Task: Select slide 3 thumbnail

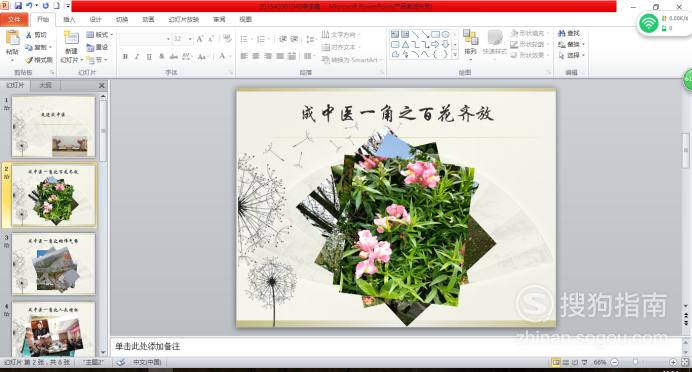Action: (53, 264)
